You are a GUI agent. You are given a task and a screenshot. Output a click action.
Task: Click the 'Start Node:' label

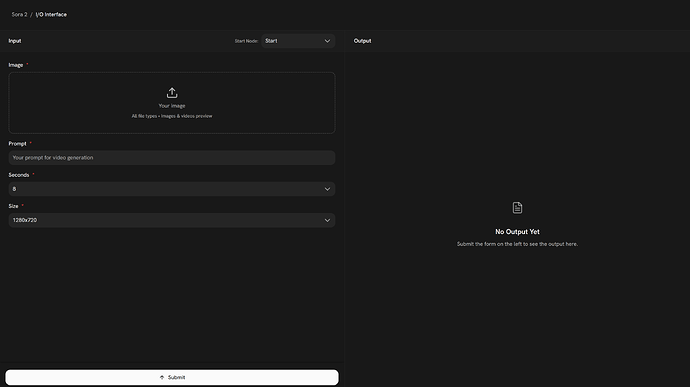coord(246,41)
